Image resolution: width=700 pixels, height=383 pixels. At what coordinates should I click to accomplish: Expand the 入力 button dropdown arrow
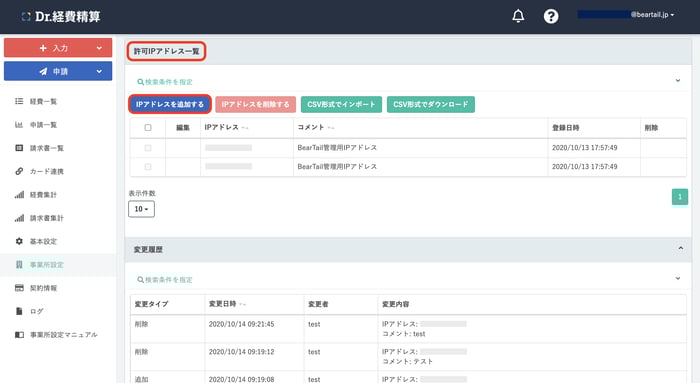pos(99,48)
